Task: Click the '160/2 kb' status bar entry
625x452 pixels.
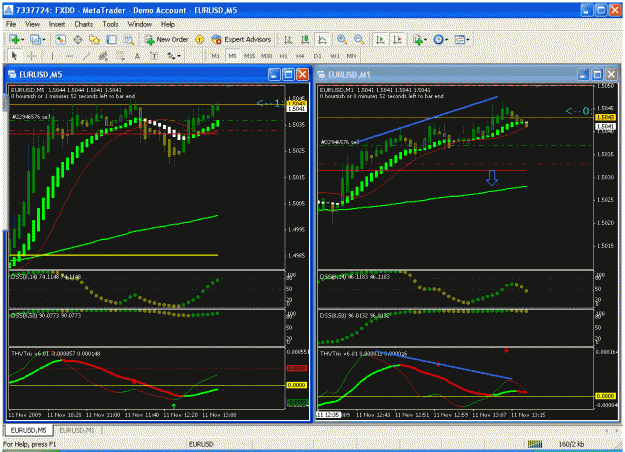Action: (x=571, y=444)
